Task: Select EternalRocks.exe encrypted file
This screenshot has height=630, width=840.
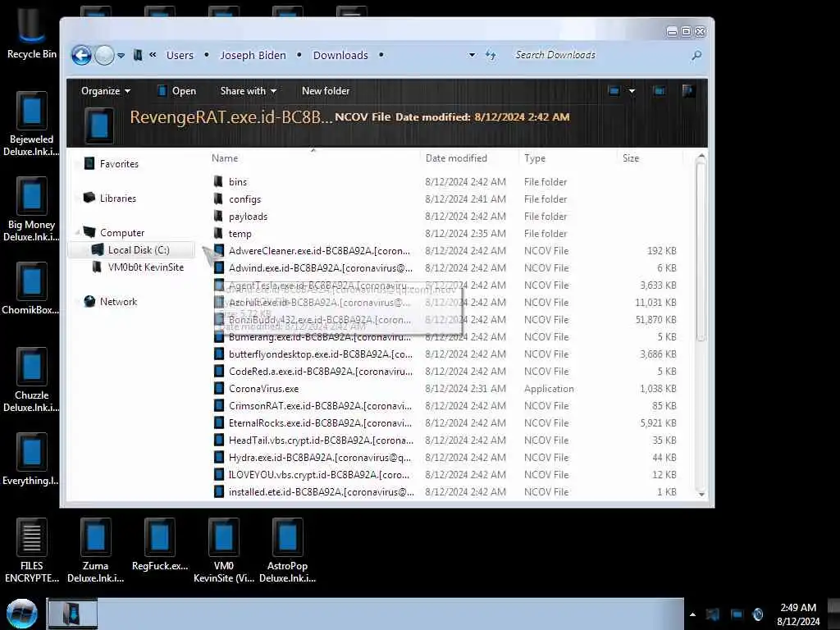Action: point(321,423)
